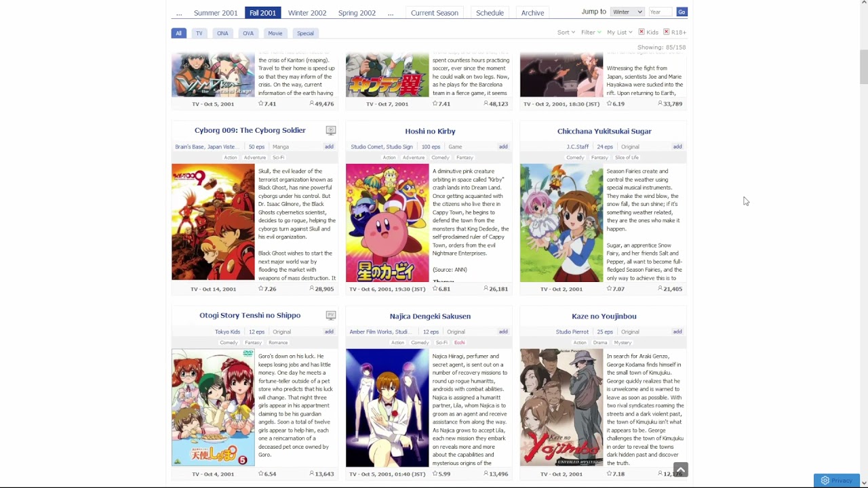Click star score 7.18 on Kaze no Youjinbou

616,474
